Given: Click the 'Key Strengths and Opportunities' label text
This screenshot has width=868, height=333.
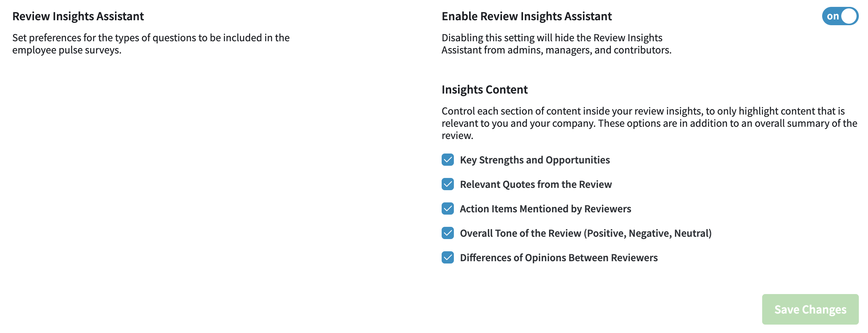Looking at the screenshot, I should click(535, 160).
